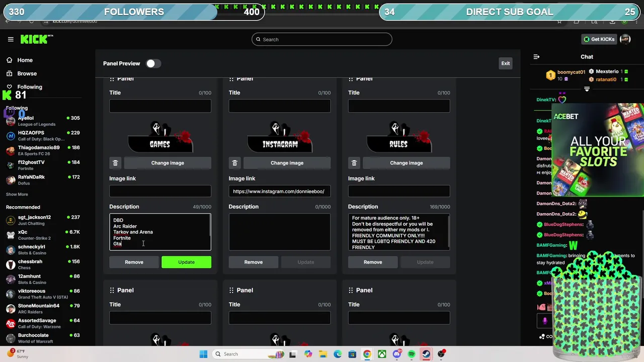Click the green Update button

tap(186, 262)
